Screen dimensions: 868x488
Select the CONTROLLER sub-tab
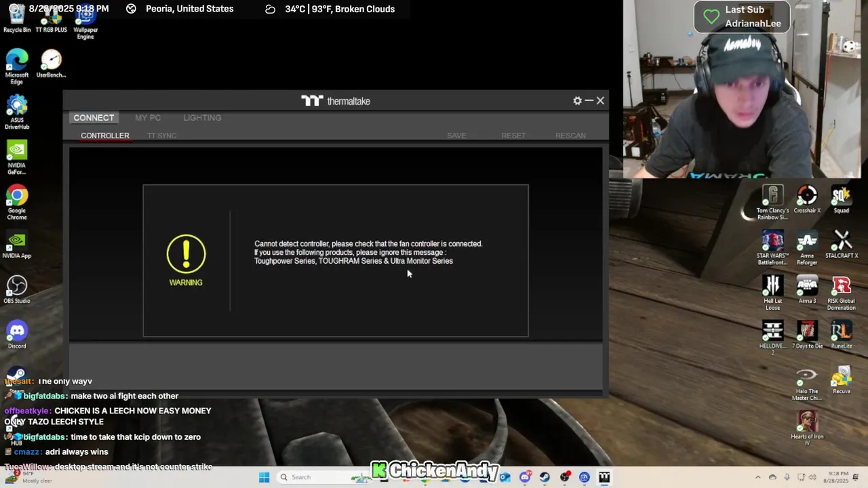(x=105, y=136)
